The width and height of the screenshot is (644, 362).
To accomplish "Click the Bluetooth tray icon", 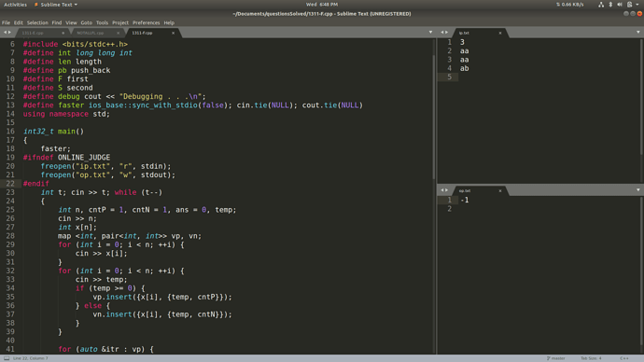I will pyautogui.click(x=610, y=5).
